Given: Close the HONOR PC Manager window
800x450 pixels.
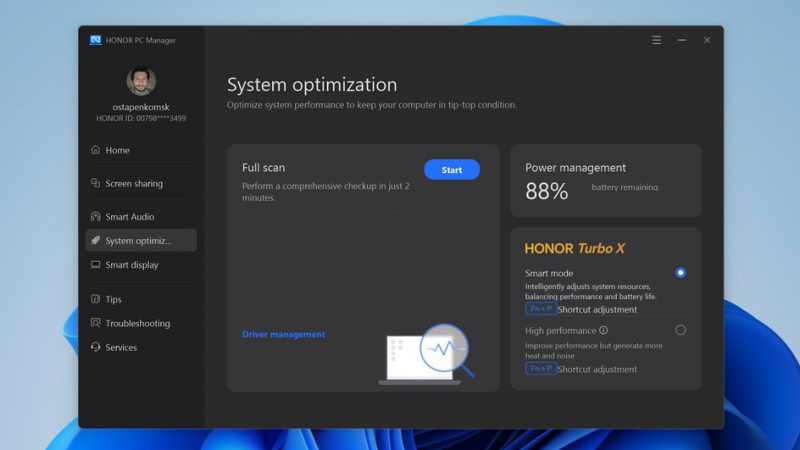Looking at the screenshot, I should tap(707, 40).
